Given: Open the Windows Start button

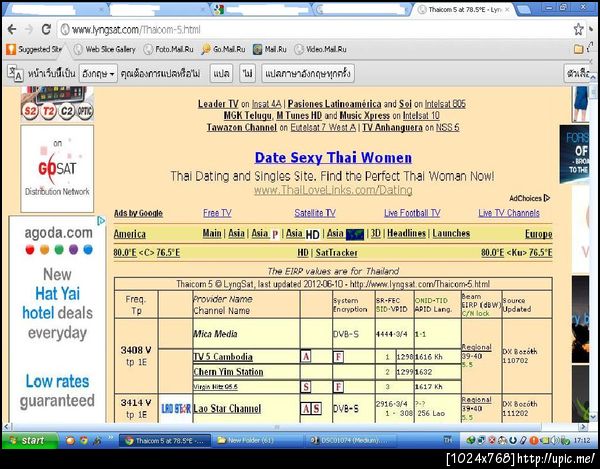Looking at the screenshot, I should pyautogui.click(x=30, y=441).
